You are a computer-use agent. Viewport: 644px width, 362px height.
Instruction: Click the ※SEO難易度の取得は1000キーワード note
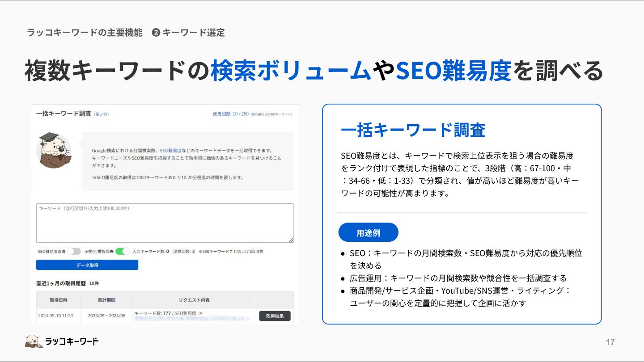167,177
